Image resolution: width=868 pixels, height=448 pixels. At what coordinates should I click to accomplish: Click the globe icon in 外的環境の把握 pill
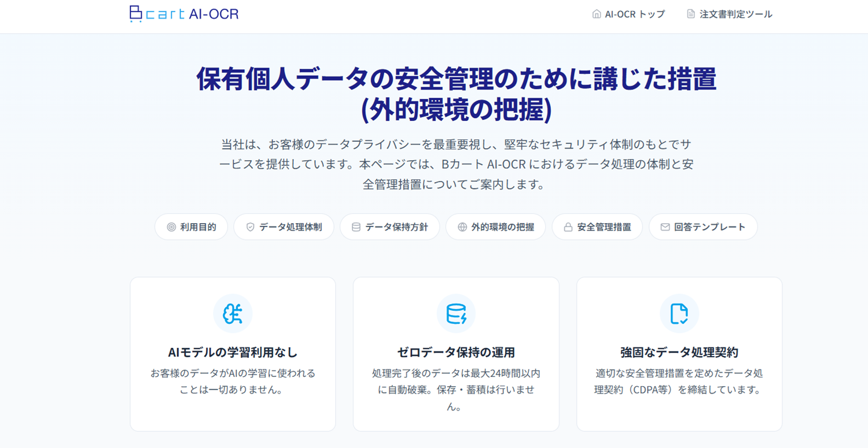[x=462, y=227]
